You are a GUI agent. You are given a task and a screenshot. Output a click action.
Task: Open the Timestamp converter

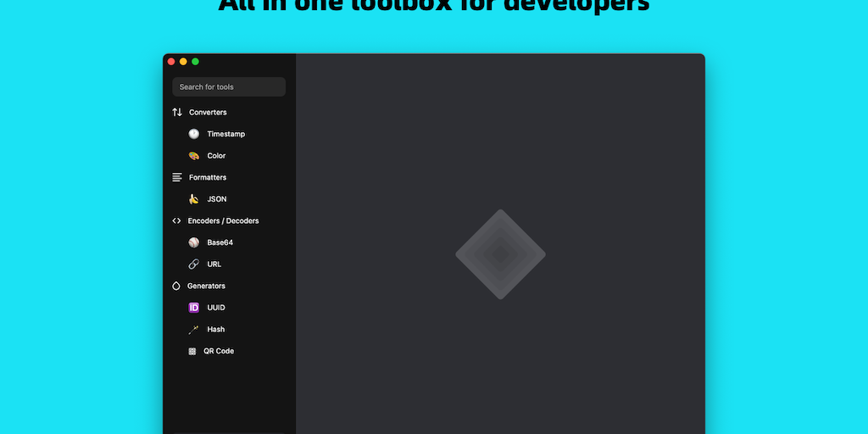pyautogui.click(x=225, y=134)
